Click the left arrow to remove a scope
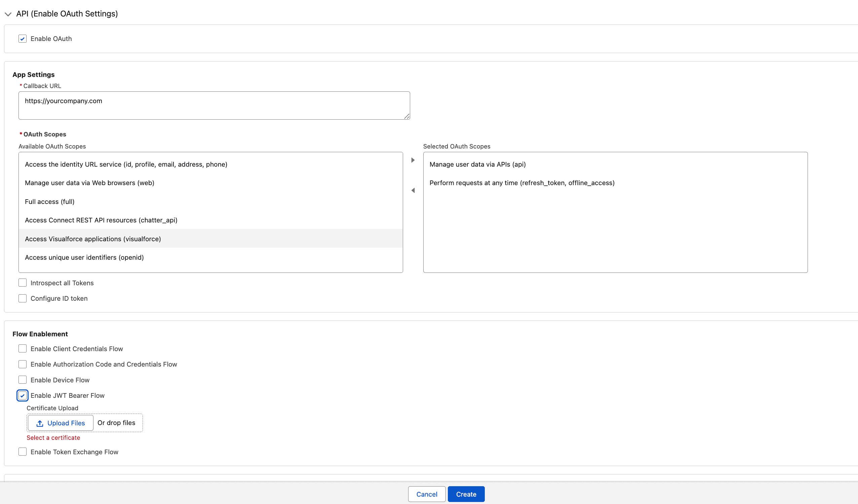 [413, 191]
